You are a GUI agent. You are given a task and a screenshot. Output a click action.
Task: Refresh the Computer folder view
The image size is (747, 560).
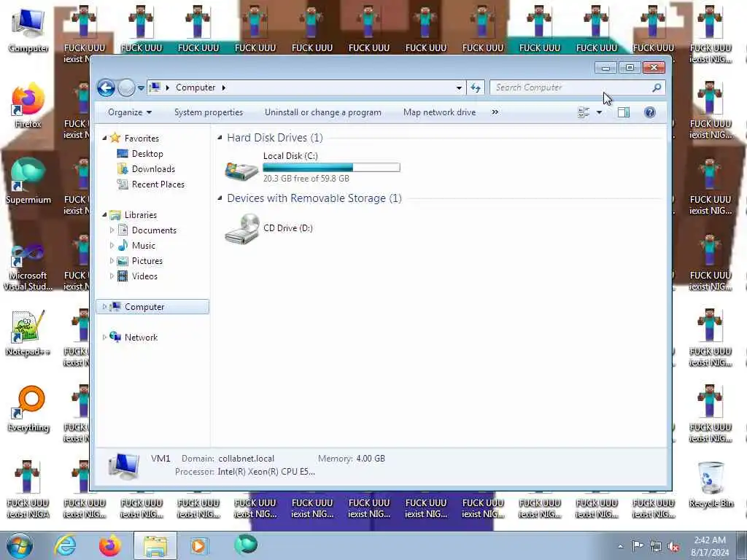coord(476,87)
